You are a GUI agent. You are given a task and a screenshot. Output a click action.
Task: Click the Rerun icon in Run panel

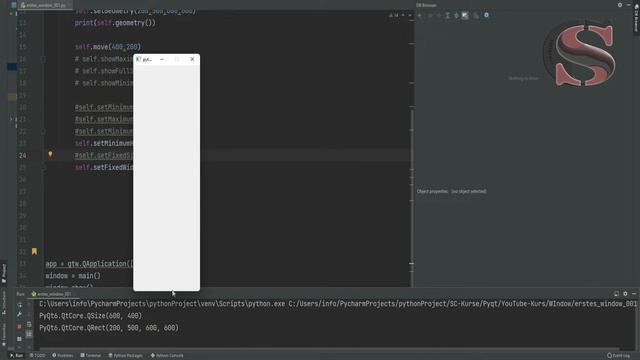(19, 304)
